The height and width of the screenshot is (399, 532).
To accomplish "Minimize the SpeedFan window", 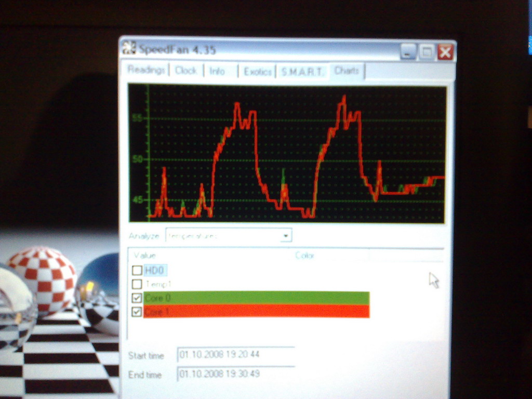I will click(x=408, y=52).
